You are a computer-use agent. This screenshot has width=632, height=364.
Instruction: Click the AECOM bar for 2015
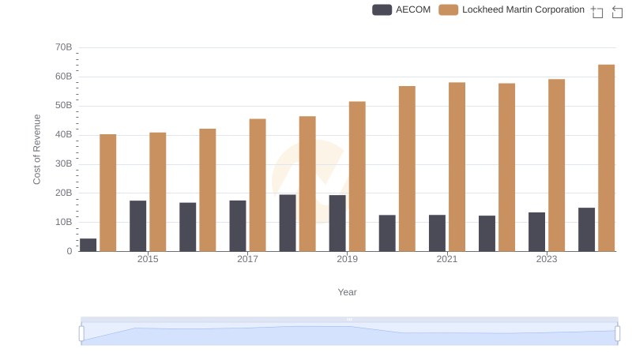137,226
